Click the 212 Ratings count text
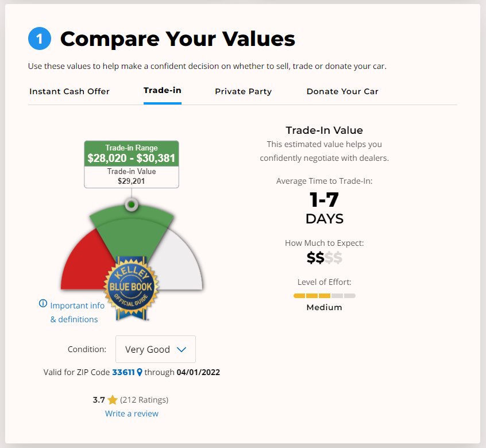 144,400
